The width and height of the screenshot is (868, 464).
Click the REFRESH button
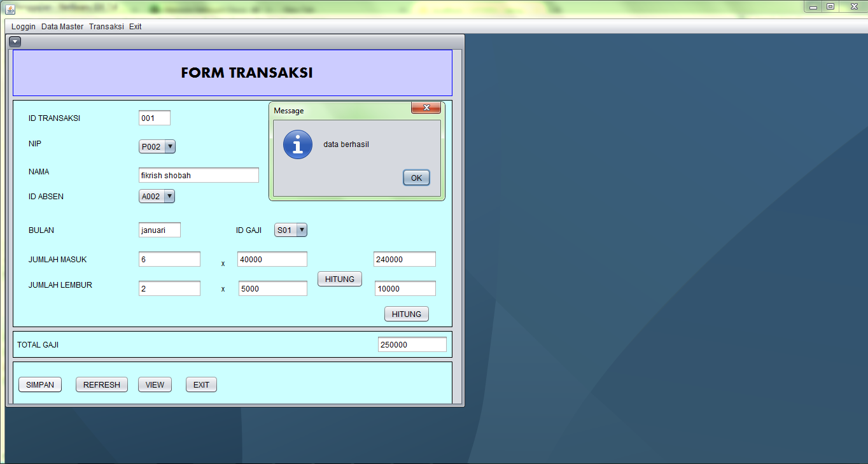pyautogui.click(x=101, y=384)
